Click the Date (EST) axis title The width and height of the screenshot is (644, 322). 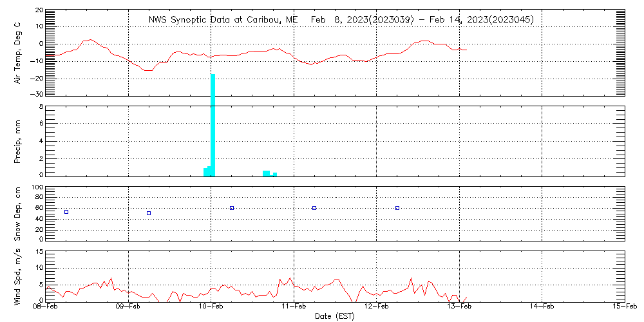pyautogui.click(x=336, y=316)
